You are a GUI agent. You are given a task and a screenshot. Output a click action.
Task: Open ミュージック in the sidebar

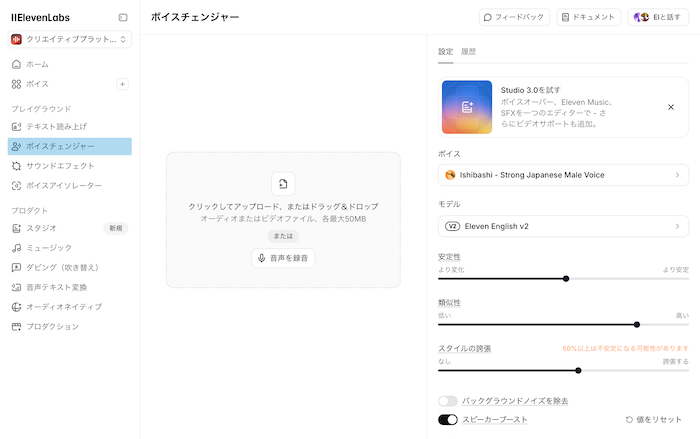click(48, 247)
